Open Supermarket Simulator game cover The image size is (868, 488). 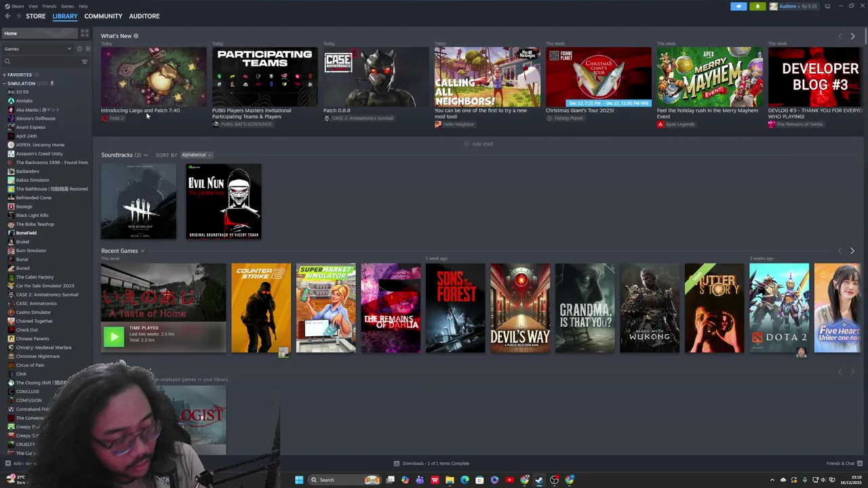pyautogui.click(x=325, y=308)
